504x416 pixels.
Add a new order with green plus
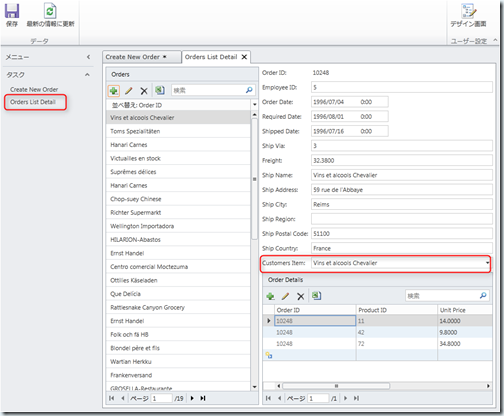114,91
